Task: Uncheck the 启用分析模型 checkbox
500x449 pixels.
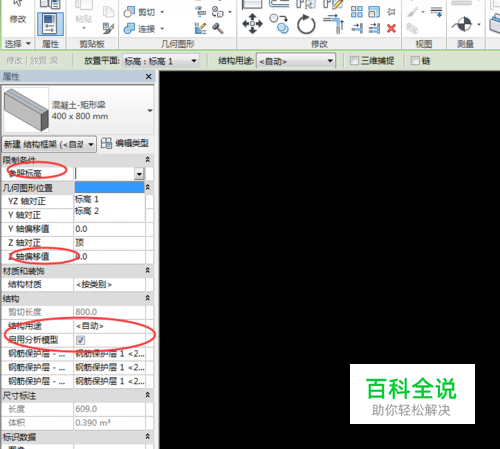Action: click(x=80, y=340)
